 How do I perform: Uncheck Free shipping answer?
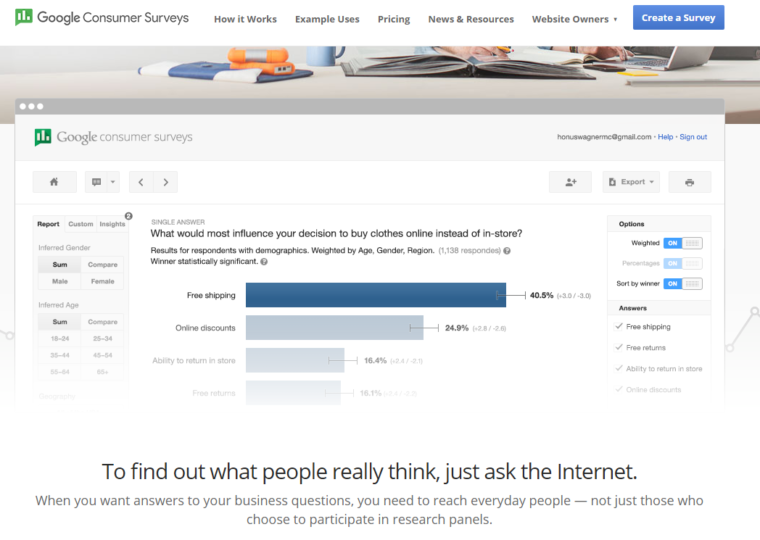[x=618, y=326]
